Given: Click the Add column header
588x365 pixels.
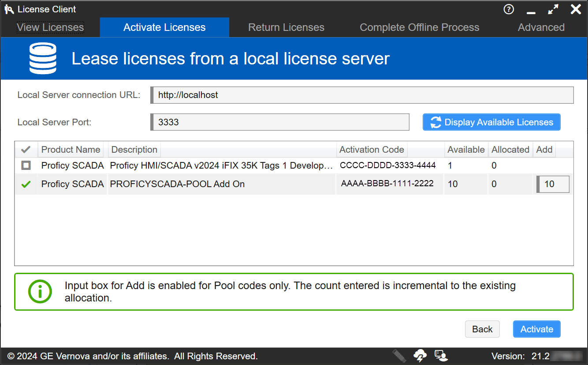Looking at the screenshot, I should point(544,150).
